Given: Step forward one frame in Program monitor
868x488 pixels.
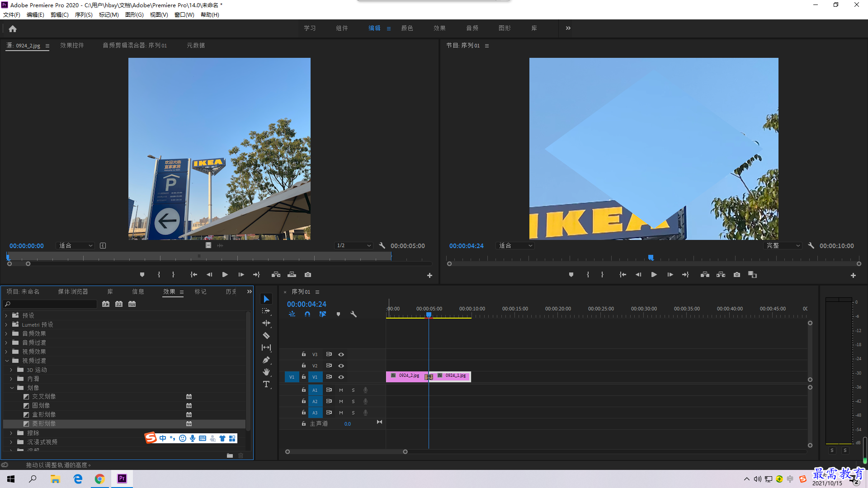Looking at the screenshot, I should coord(670,275).
